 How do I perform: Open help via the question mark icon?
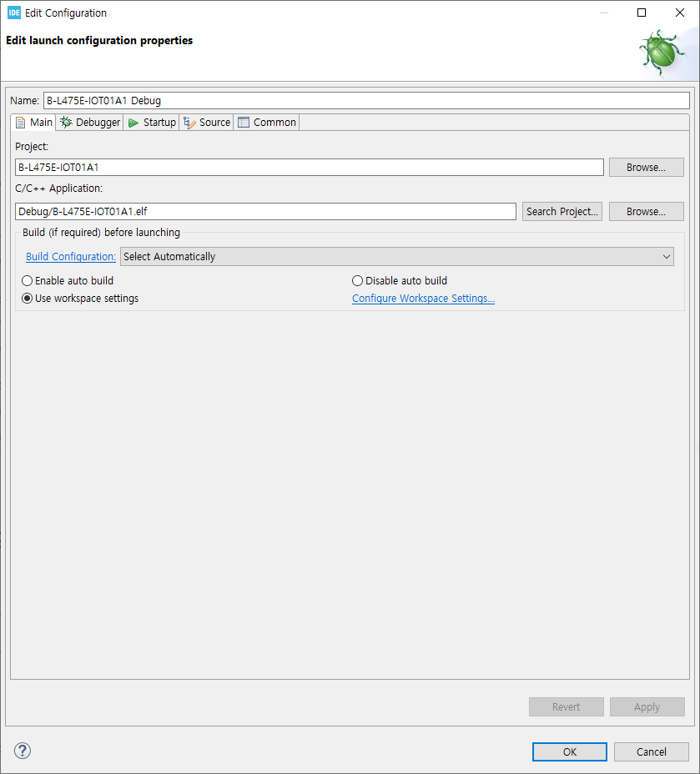[x=23, y=751]
